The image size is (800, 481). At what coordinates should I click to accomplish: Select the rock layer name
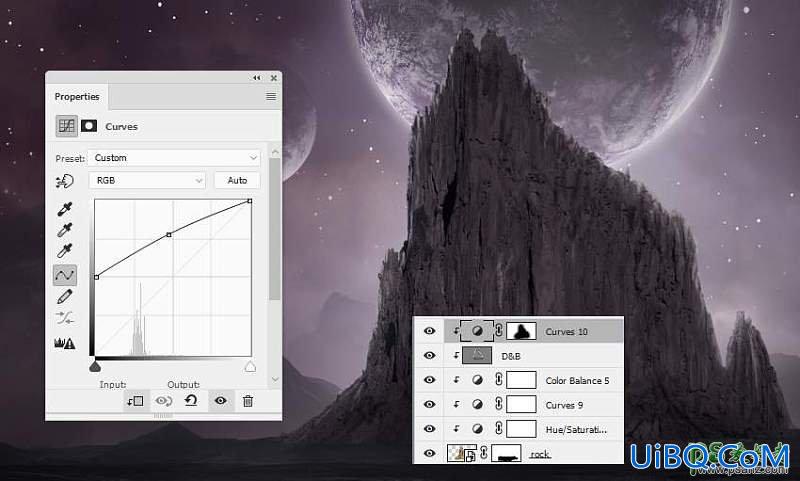540,454
